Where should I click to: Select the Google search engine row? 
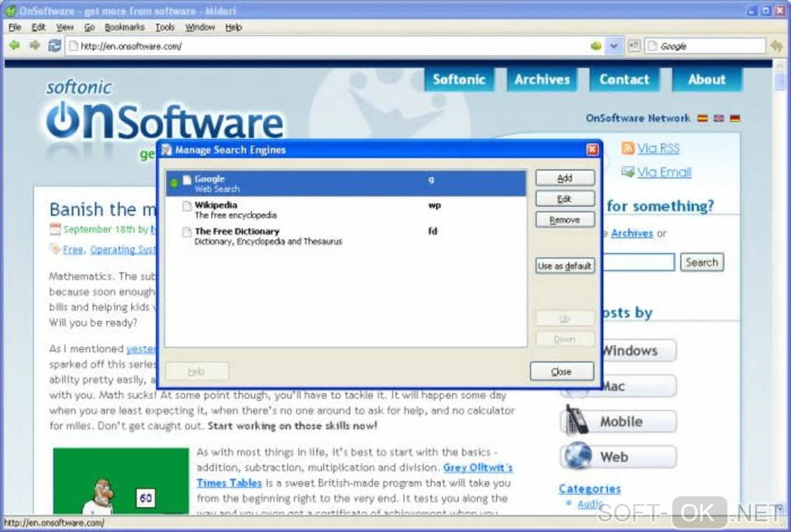pos(346,184)
